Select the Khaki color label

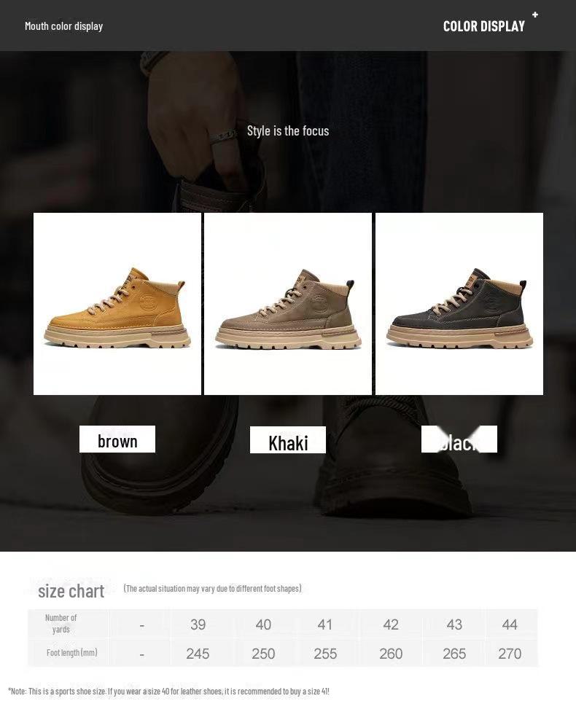(288, 440)
